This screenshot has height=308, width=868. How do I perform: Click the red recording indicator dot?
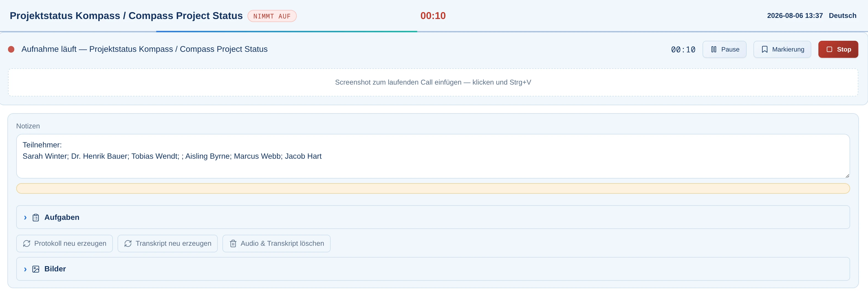tap(11, 49)
